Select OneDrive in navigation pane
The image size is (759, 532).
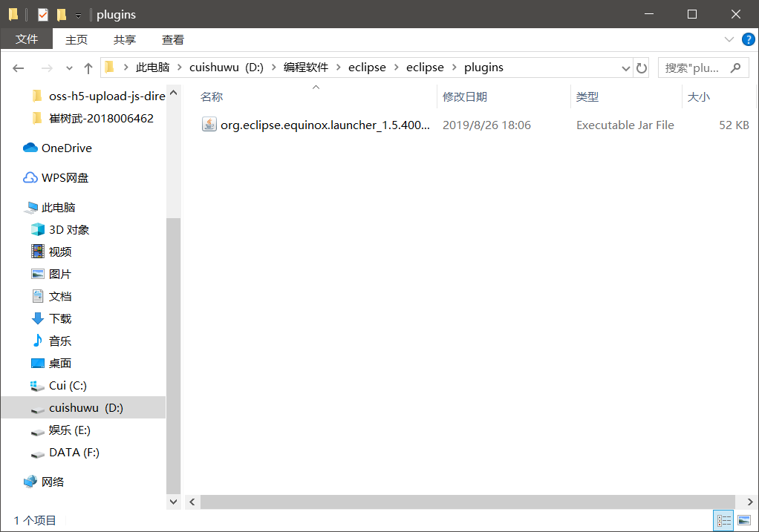[57, 148]
